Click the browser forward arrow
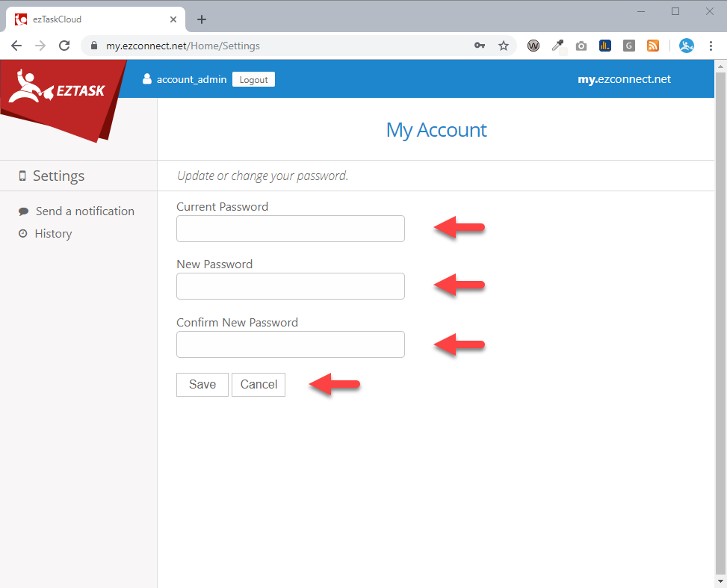 (x=40, y=46)
